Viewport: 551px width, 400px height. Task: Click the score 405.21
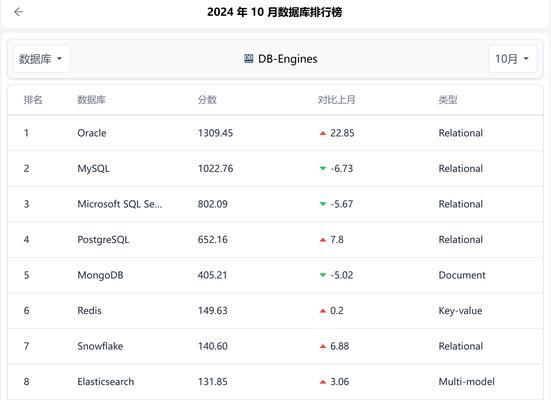tap(212, 275)
